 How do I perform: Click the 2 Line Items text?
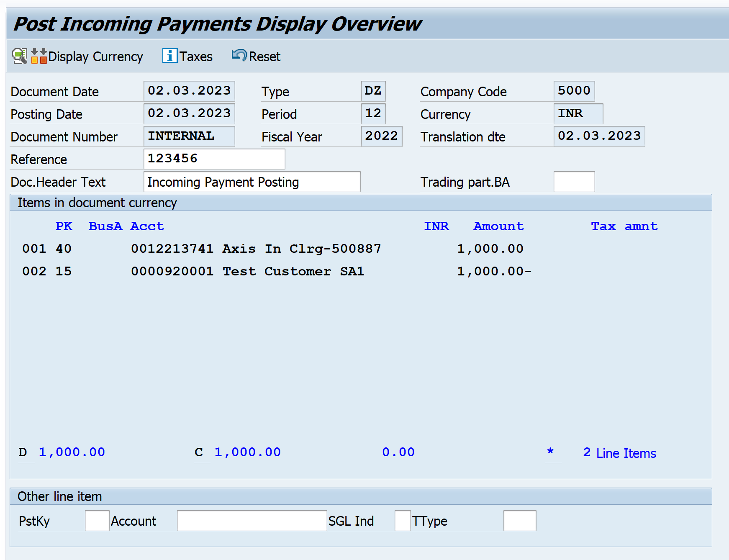pos(620,453)
